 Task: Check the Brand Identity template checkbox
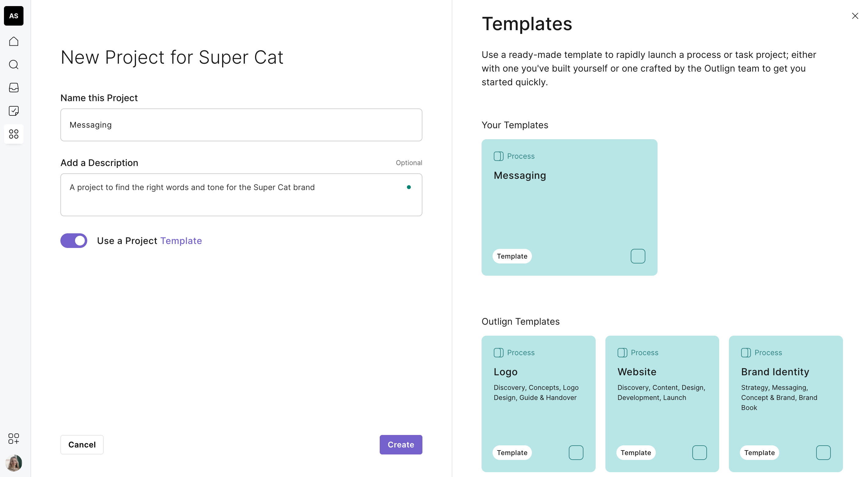[x=823, y=452]
